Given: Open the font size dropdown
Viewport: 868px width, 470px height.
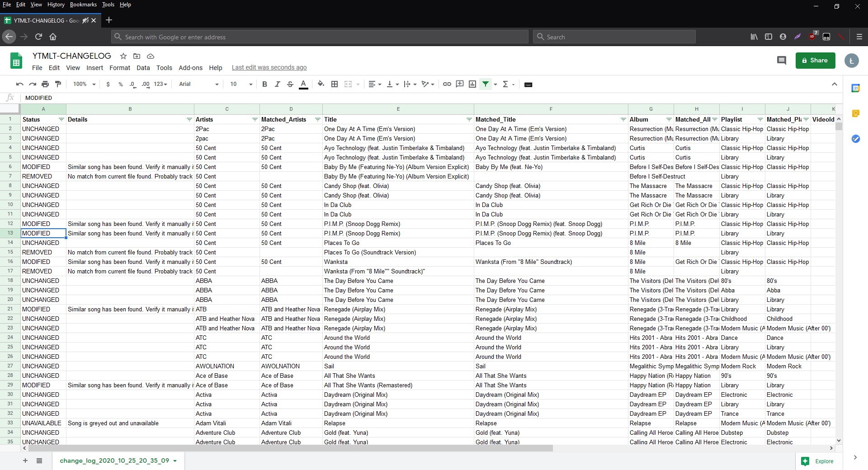Looking at the screenshot, I should [241, 84].
